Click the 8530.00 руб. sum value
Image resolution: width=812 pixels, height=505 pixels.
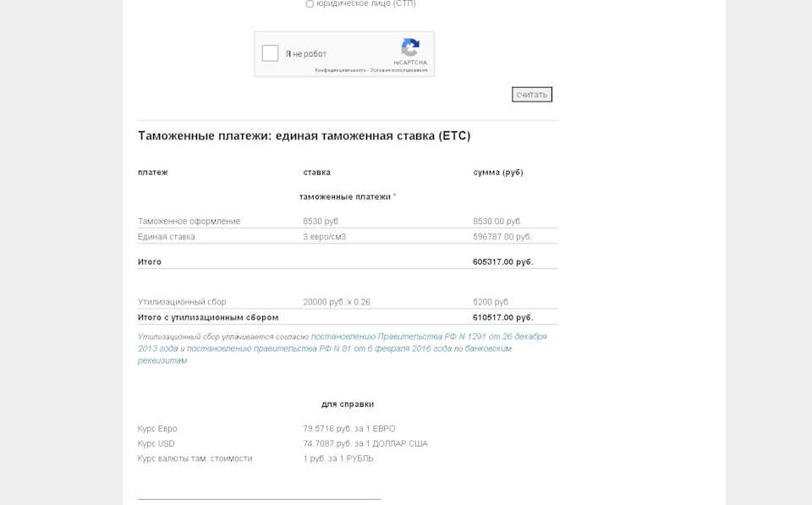497,221
